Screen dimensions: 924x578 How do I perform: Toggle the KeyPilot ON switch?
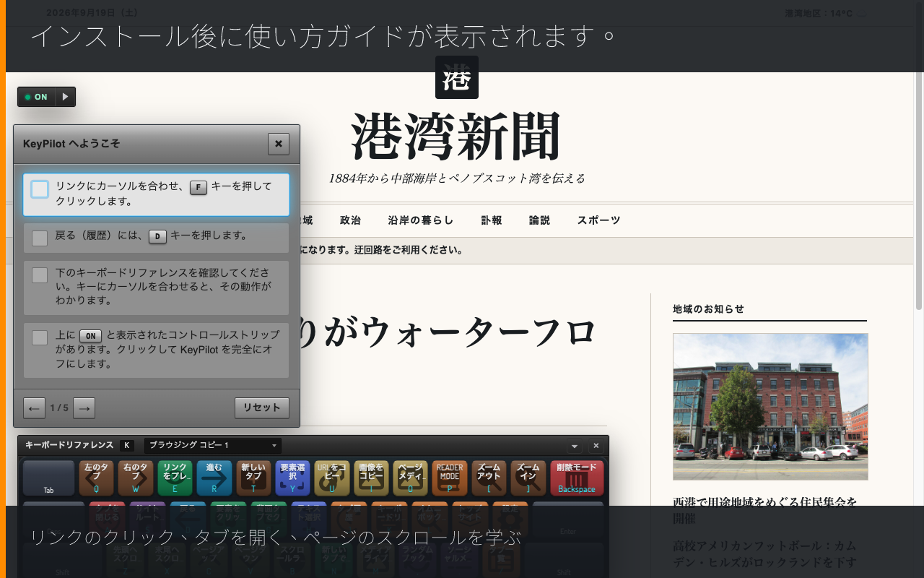pos(37,97)
